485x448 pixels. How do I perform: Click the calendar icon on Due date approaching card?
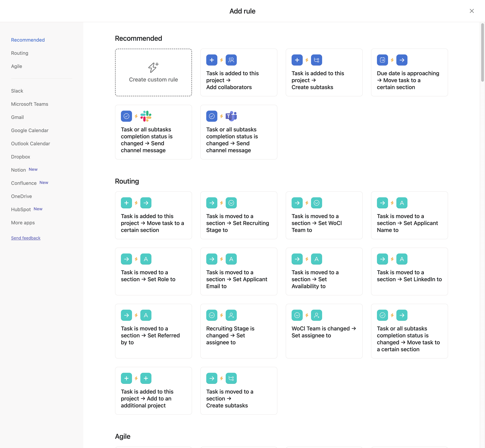[382, 60]
